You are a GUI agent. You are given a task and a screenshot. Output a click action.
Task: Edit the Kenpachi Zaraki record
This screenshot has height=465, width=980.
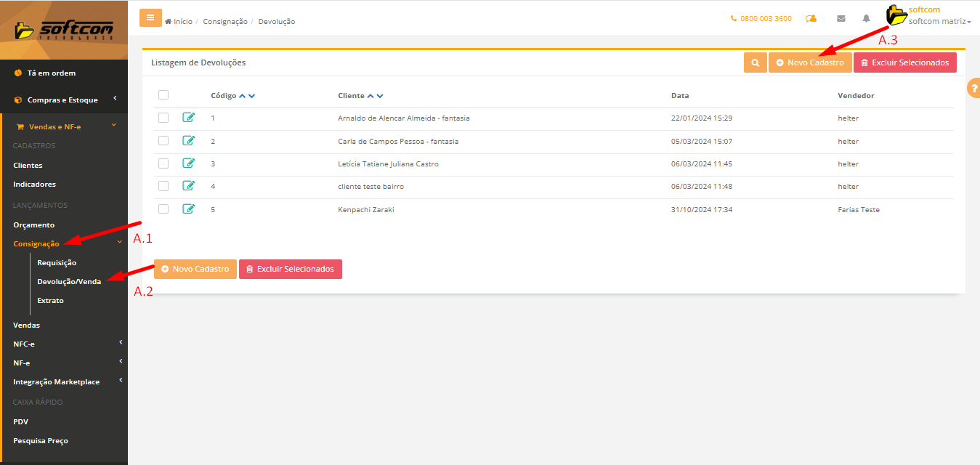point(189,209)
